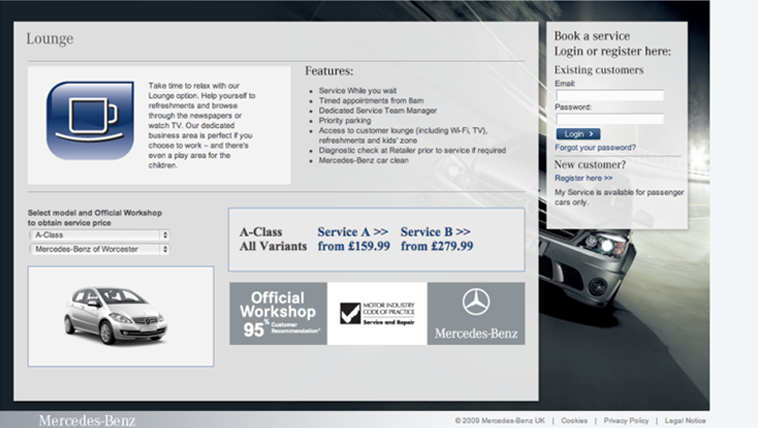
Task: Click the Register here link
Action: 583,178
